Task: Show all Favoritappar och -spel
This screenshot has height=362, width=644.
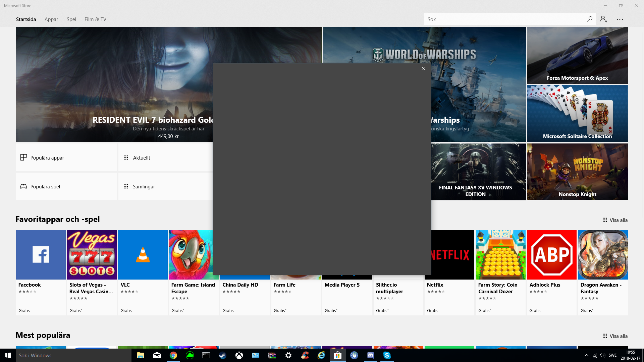Action: point(615,220)
